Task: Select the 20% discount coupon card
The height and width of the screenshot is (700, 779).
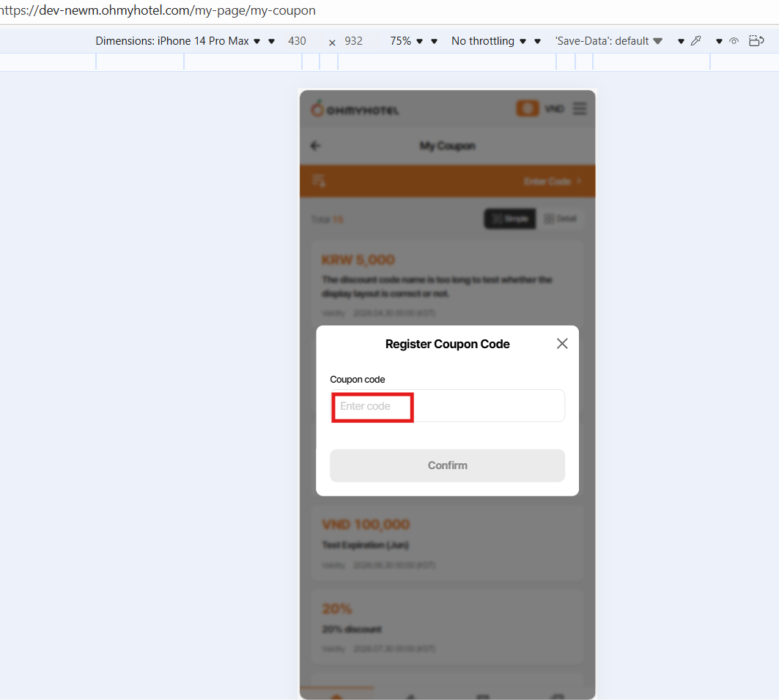Action: click(x=447, y=627)
